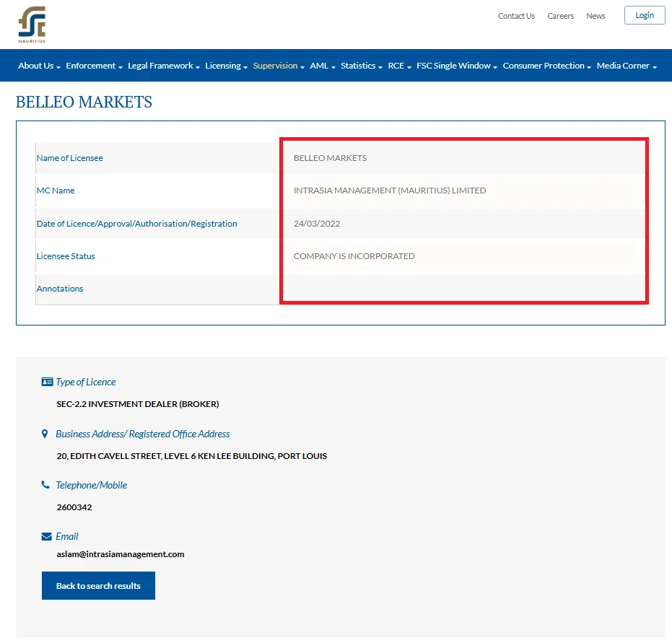Image resolution: width=672 pixels, height=643 pixels.
Task: Open the Statistics navigation menu
Action: coord(361,66)
